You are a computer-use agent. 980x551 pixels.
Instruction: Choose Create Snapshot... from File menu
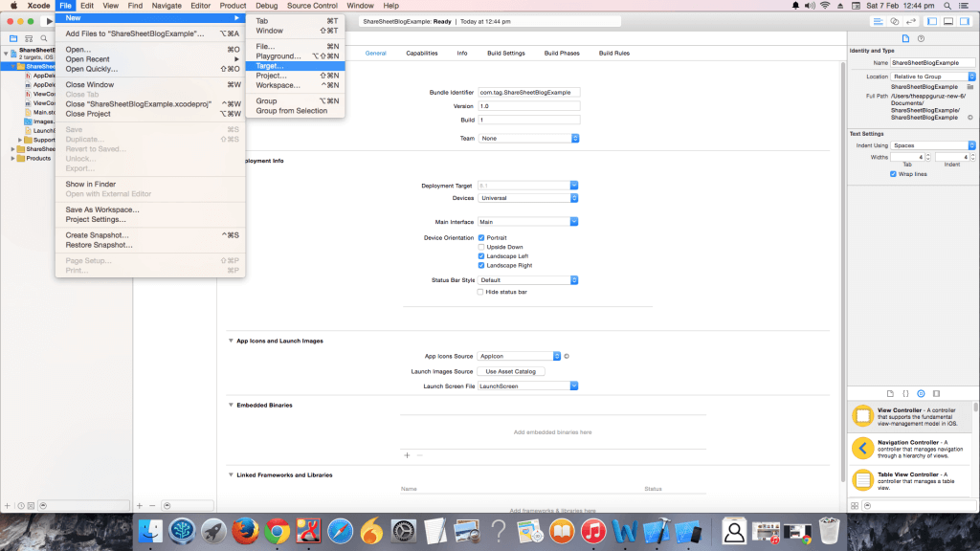click(x=150, y=235)
